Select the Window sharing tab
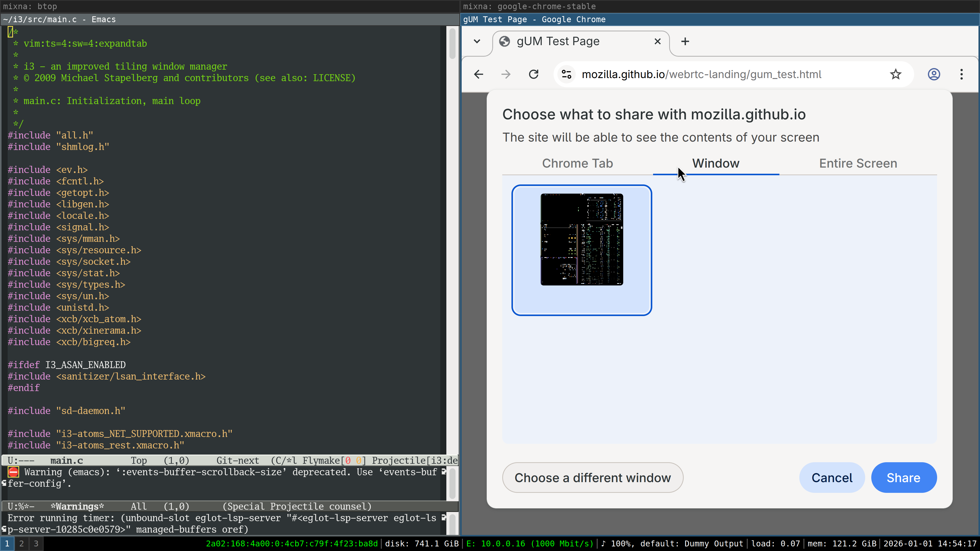980x551 pixels. [x=716, y=164]
